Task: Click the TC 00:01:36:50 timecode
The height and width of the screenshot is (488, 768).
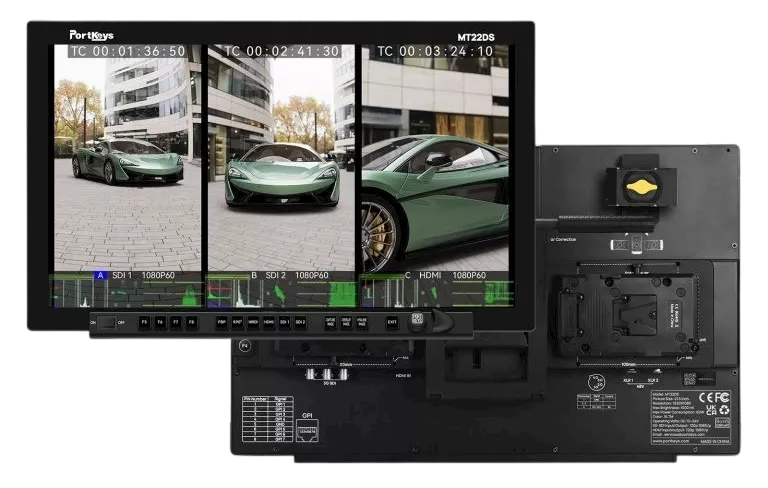Action: 127,51
